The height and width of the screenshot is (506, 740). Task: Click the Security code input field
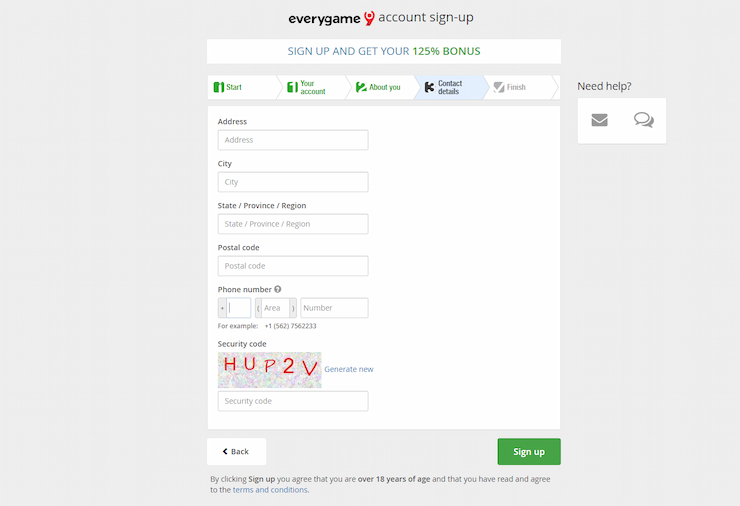coord(293,401)
